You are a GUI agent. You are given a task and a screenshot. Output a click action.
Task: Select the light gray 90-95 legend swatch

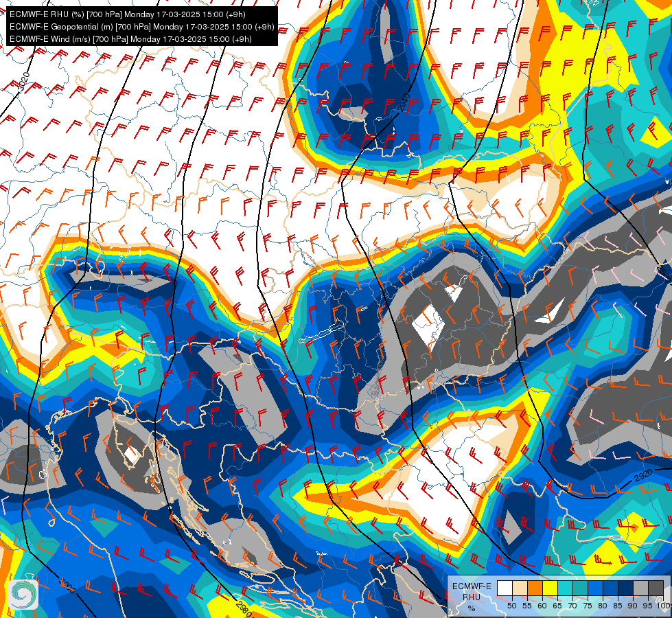640,588
